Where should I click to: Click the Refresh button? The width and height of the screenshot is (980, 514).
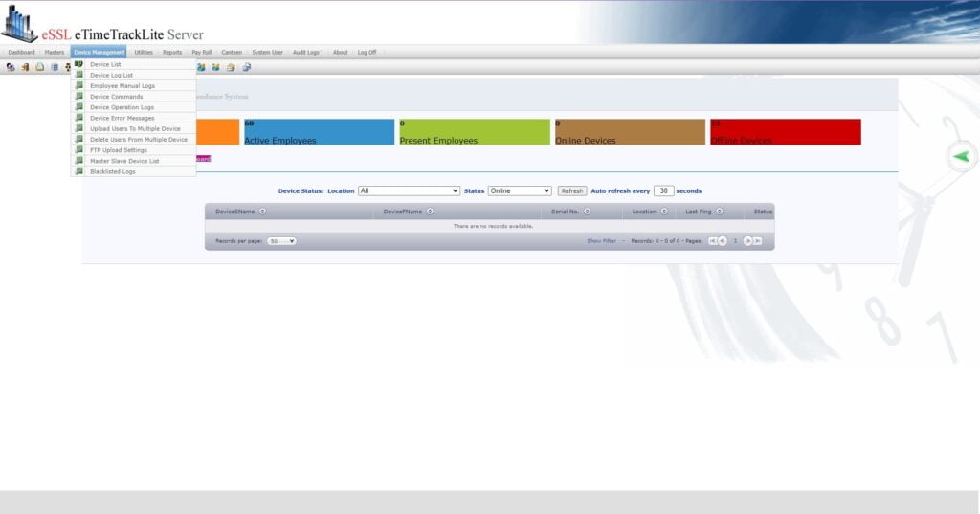coord(572,190)
